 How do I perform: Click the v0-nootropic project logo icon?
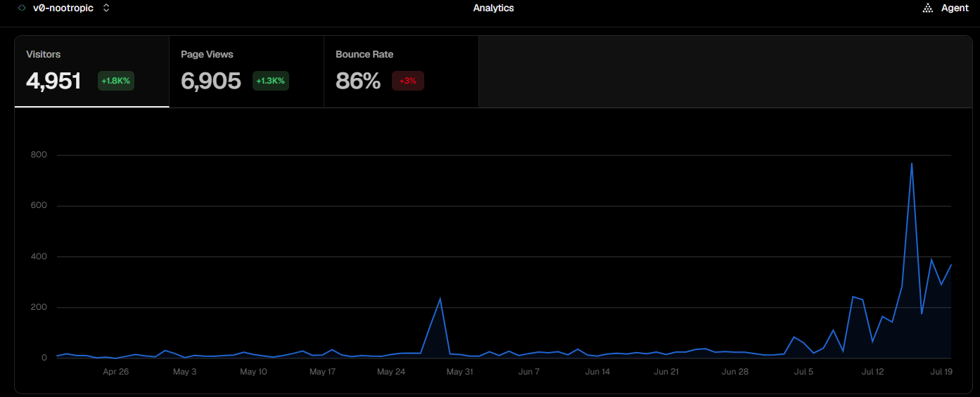[x=21, y=8]
